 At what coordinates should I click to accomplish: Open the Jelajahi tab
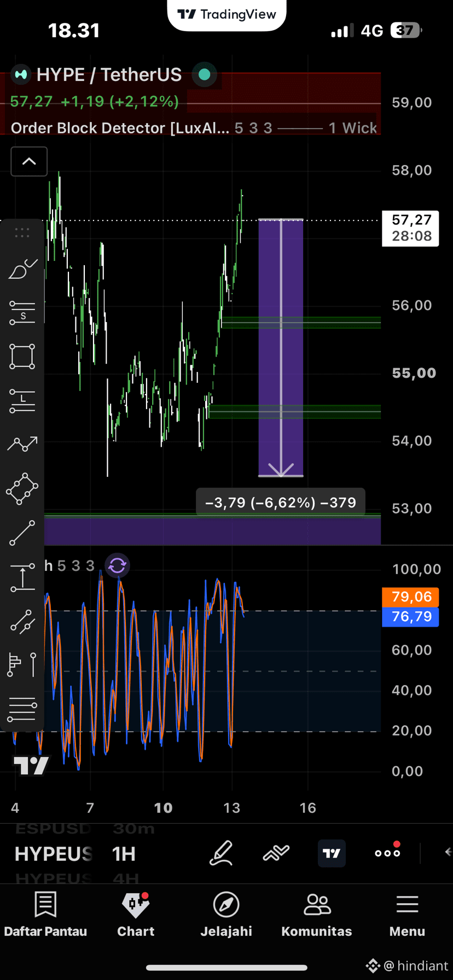[226, 914]
